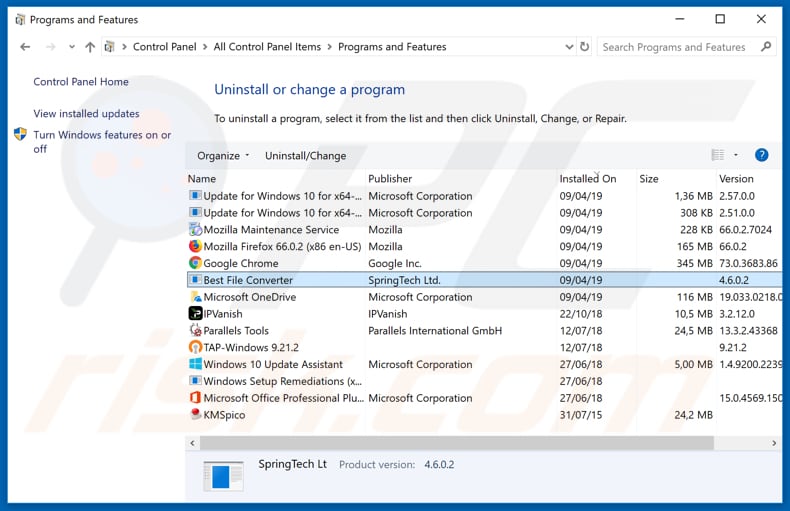Click the horizontal scrollbar thumb
790x511 pixels.
coord(457,443)
